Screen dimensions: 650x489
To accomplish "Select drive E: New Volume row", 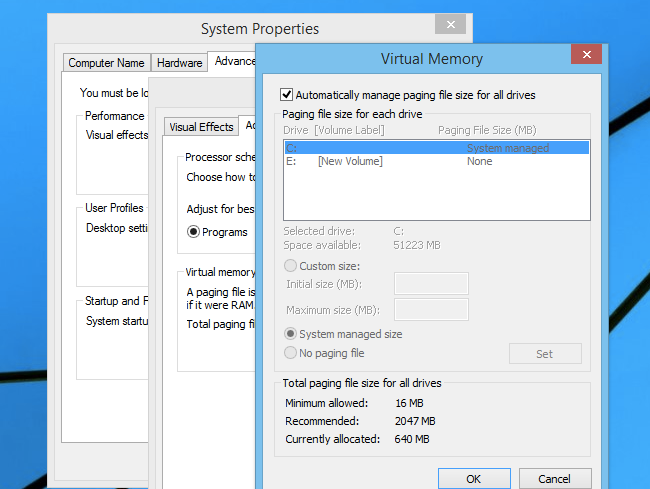I will pos(437,161).
